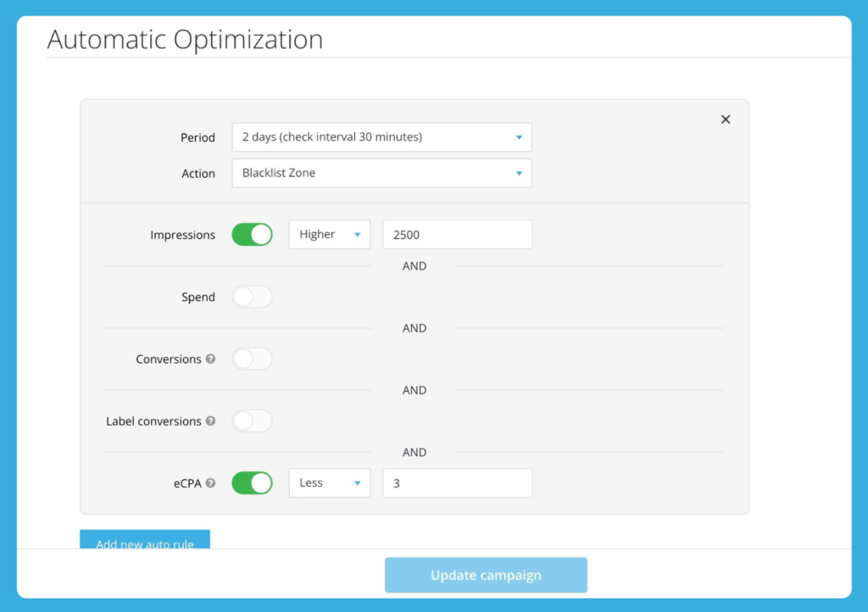Image resolution: width=868 pixels, height=612 pixels.
Task: Turn off the eCPA toggle
Action: pyautogui.click(x=252, y=483)
